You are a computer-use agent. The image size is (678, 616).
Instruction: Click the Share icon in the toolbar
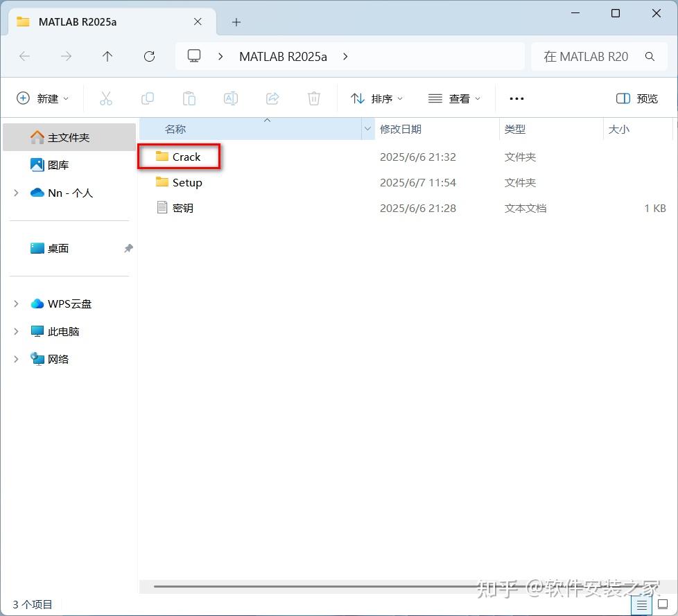point(272,98)
